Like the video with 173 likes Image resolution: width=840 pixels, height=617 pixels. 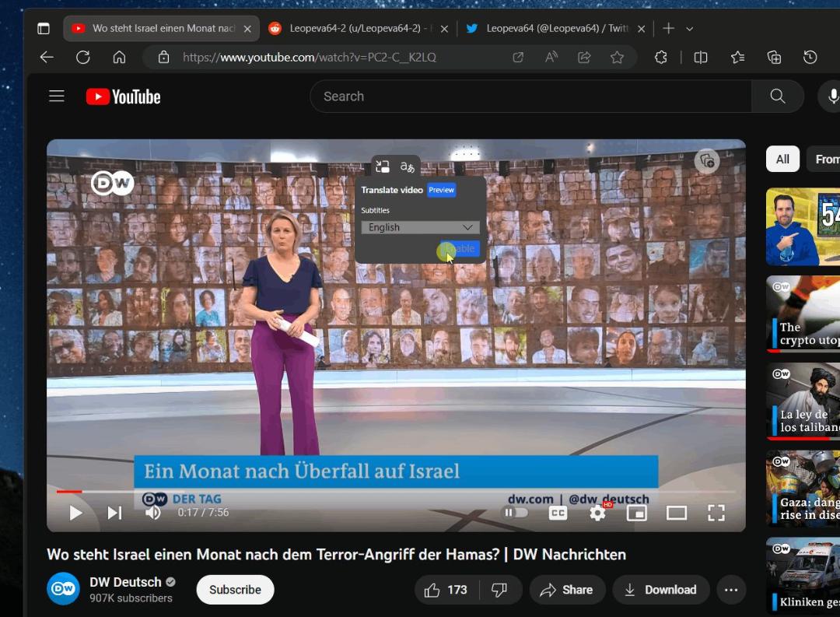[446, 591]
